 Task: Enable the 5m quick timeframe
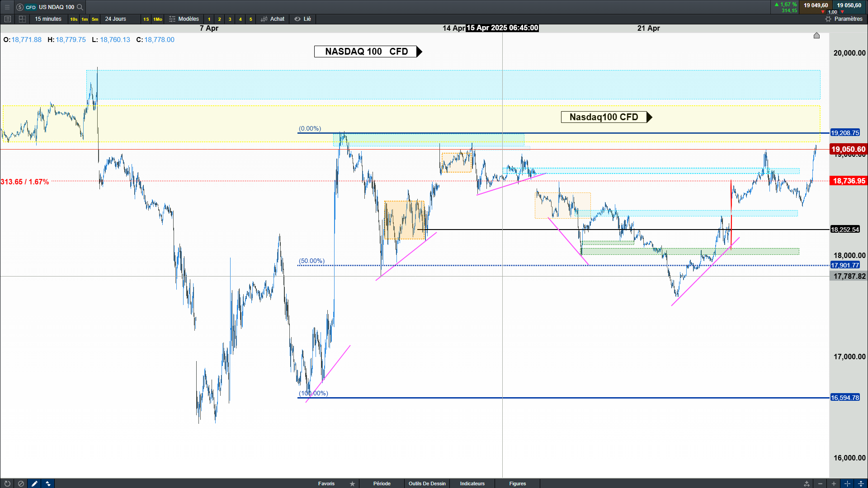(95, 19)
